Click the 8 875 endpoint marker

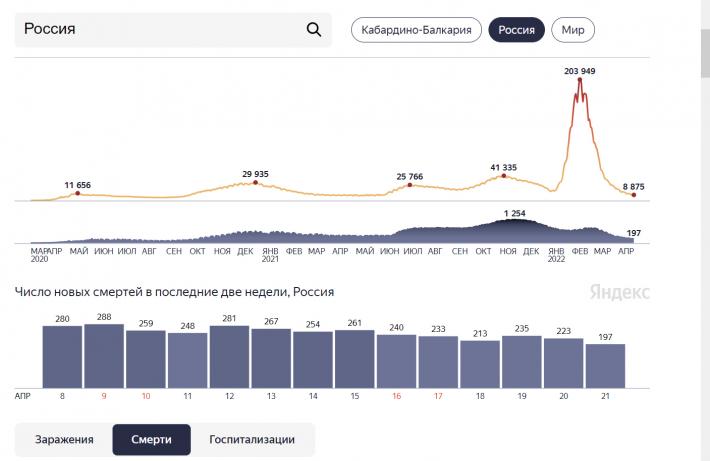click(633, 195)
